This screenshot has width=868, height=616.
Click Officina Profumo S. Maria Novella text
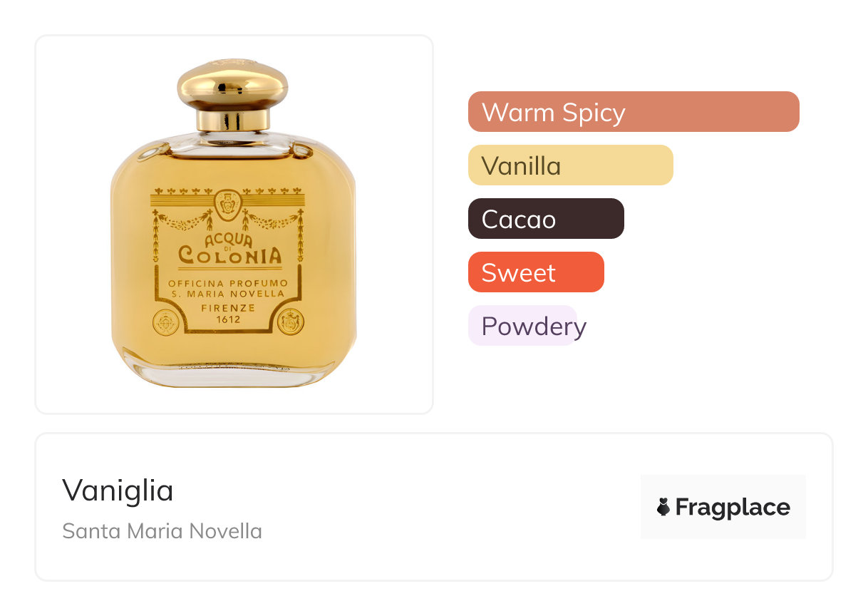(x=229, y=289)
